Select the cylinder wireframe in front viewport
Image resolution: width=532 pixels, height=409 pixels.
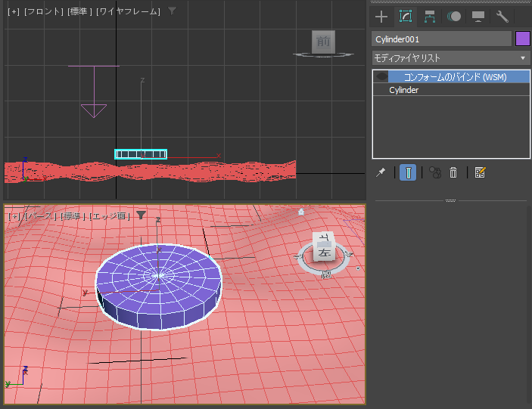click(141, 154)
